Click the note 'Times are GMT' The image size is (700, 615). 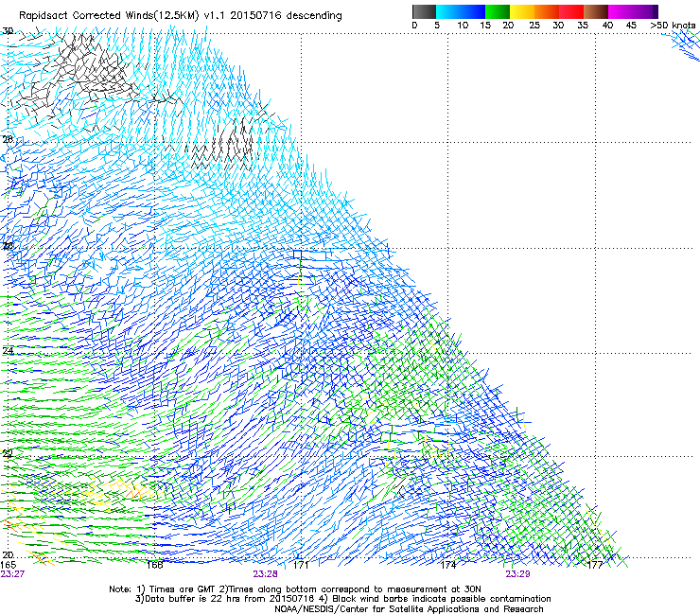[181, 589]
